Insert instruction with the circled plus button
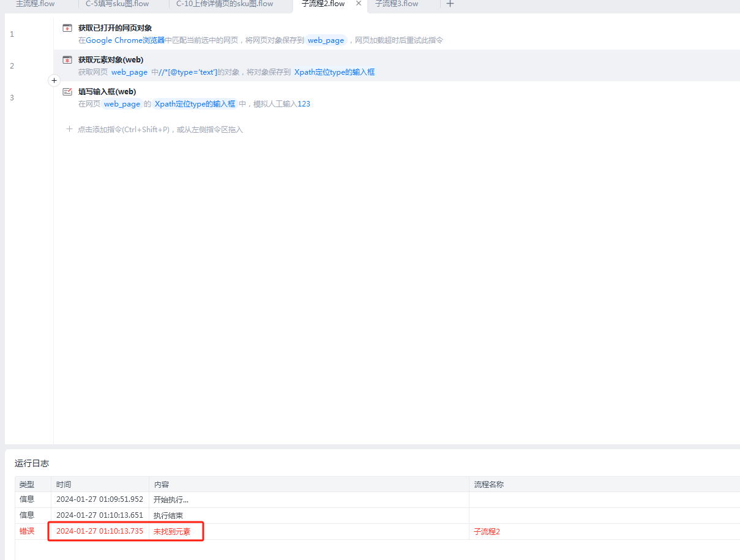 (54, 81)
